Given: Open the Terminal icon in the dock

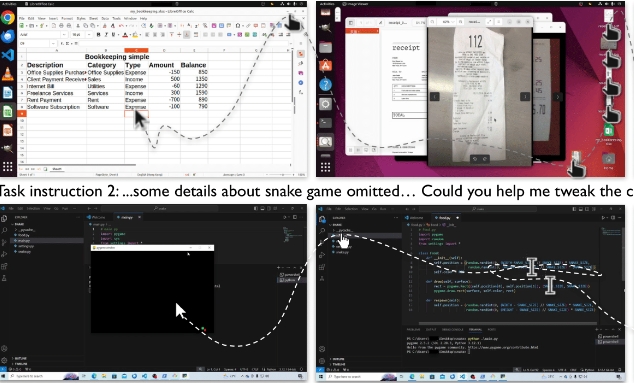Looking at the screenshot, I should [x=325, y=123].
